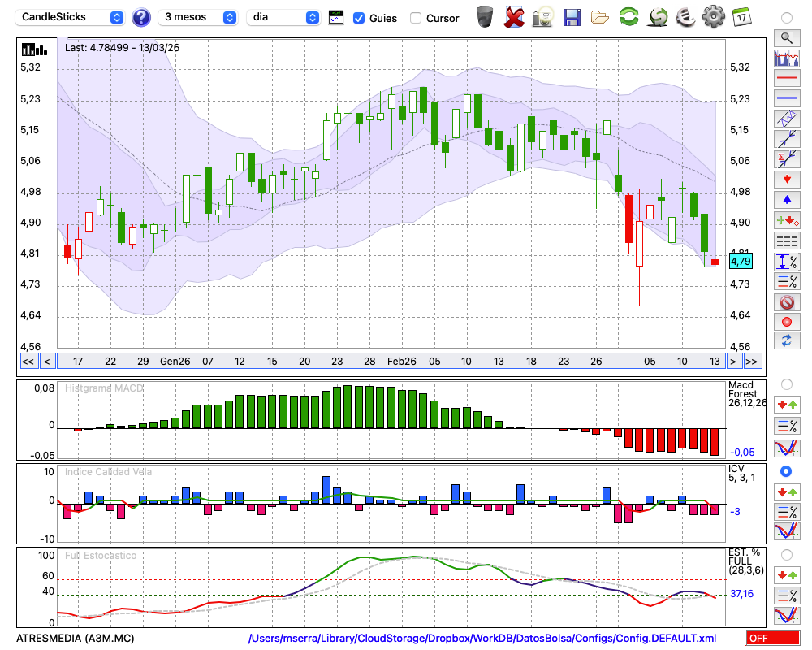Step back with the < button
The height and width of the screenshot is (650, 812).
pyautogui.click(x=47, y=362)
